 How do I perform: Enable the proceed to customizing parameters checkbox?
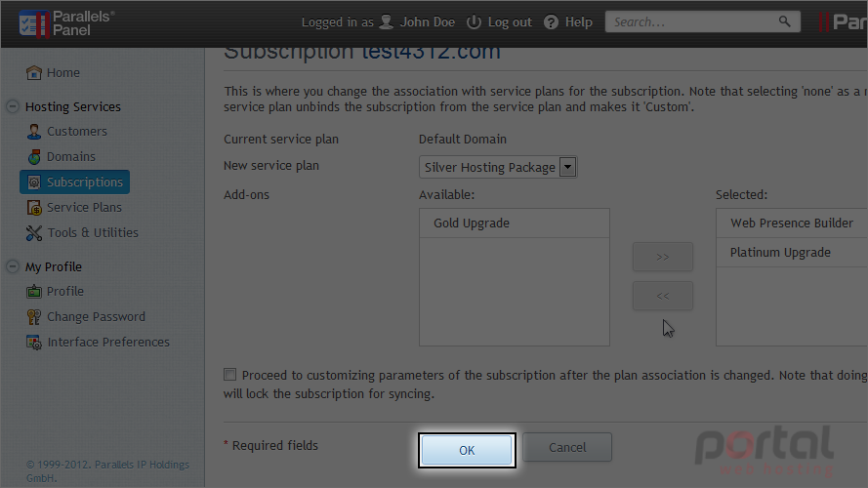point(229,375)
